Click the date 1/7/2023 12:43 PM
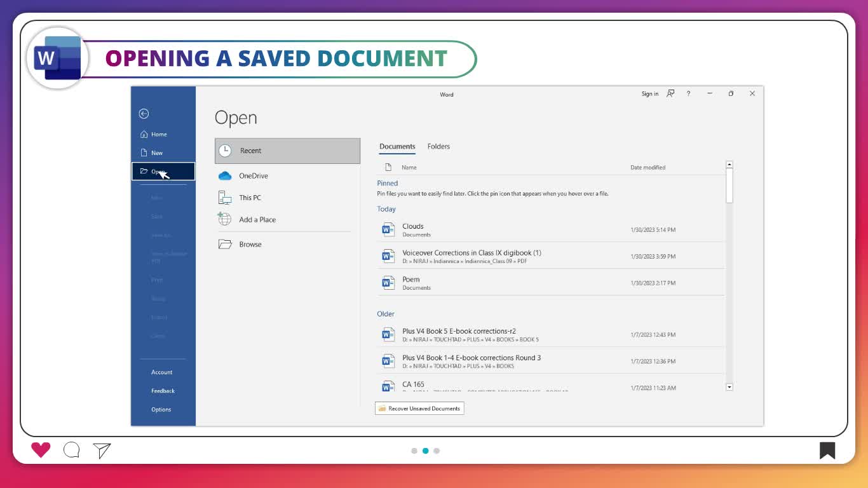 [653, 335]
